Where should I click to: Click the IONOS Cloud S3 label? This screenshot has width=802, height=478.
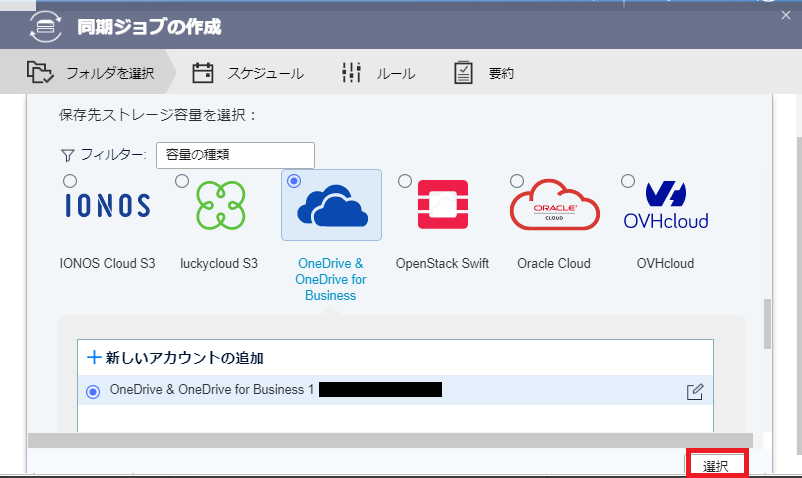107,263
